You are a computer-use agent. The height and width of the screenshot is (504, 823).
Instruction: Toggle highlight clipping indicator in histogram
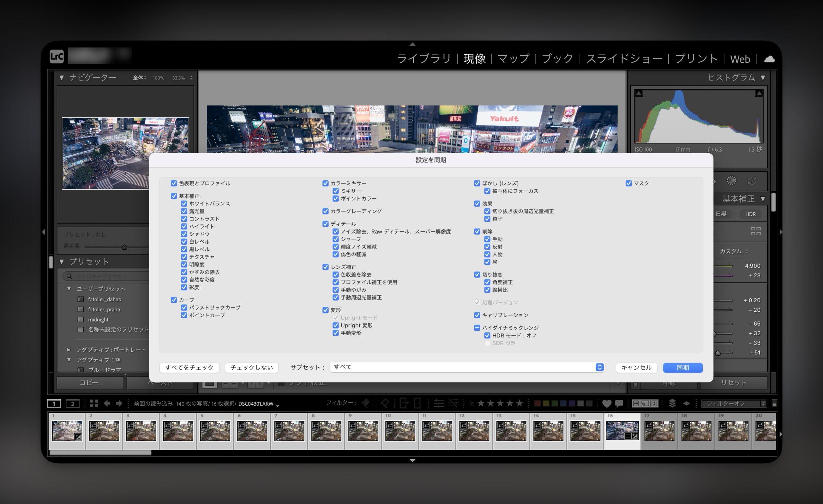point(759,93)
